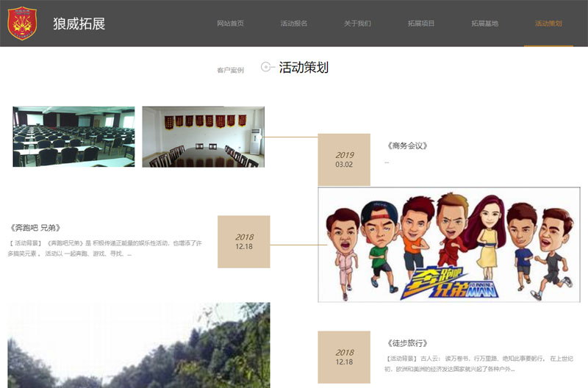
Task: Open the conference room with rows of chairs photo
Action: pyautogui.click(x=74, y=137)
